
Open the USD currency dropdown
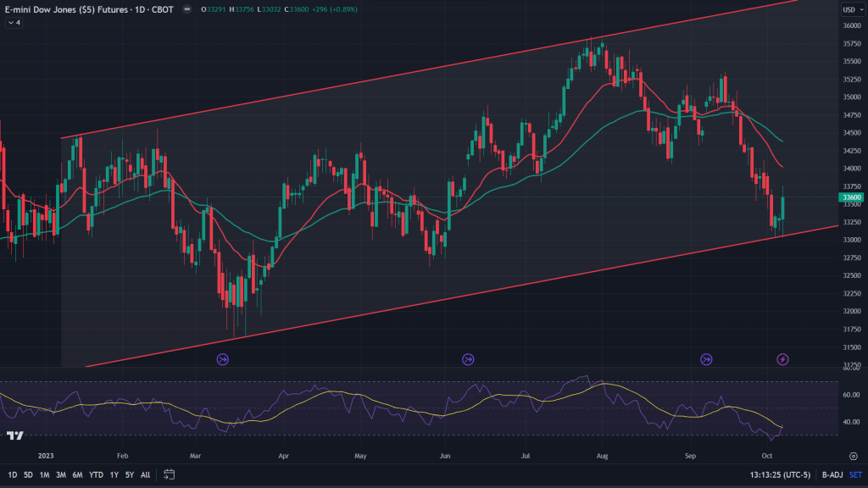click(x=850, y=10)
